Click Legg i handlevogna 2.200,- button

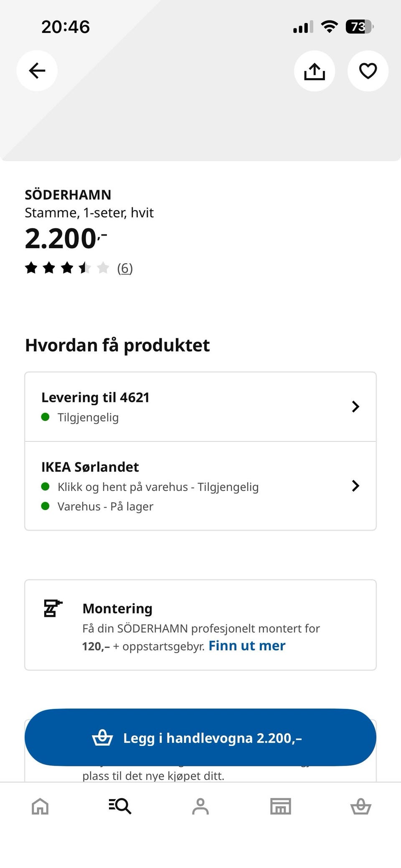200,737
